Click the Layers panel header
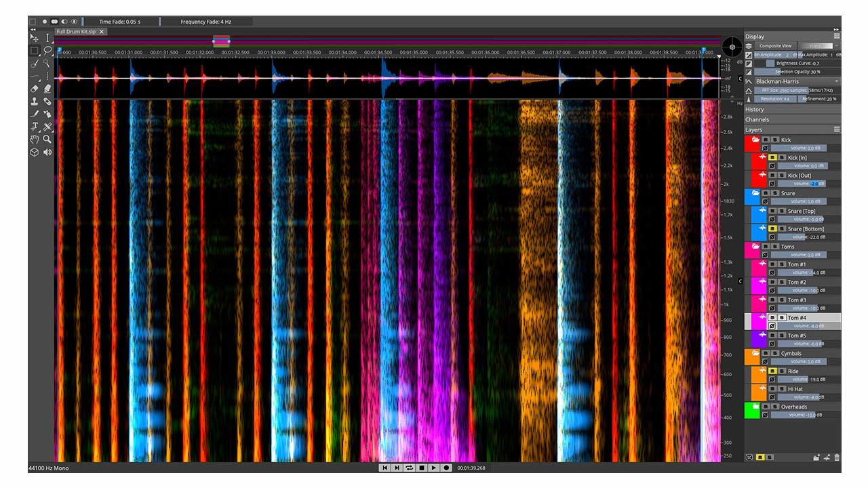 793,129
